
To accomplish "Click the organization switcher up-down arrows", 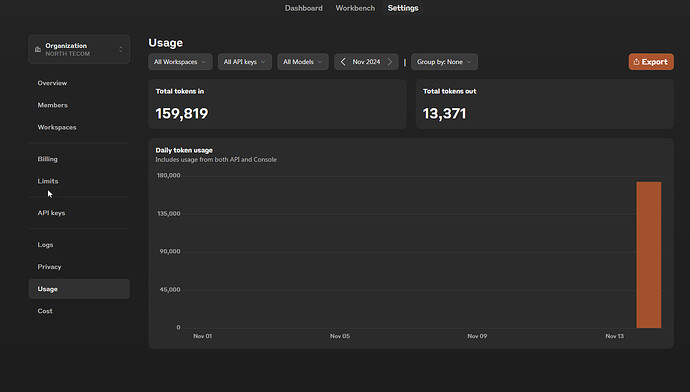I will click(x=121, y=49).
